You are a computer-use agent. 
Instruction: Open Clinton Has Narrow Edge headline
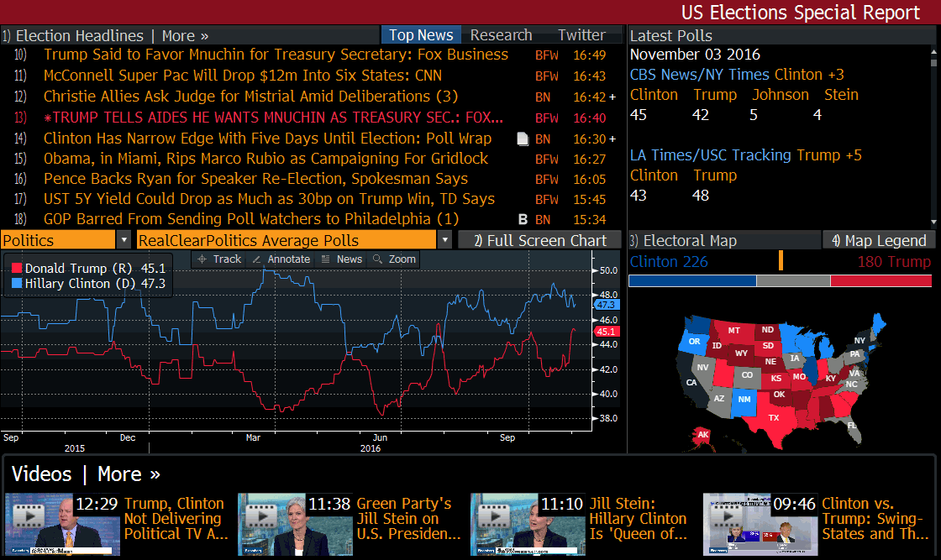[x=268, y=139]
